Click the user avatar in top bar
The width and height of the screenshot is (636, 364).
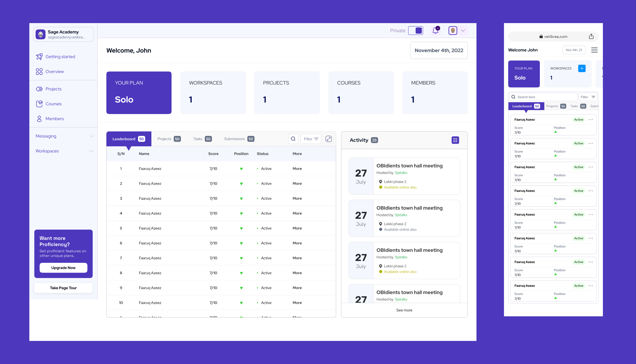[453, 30]
